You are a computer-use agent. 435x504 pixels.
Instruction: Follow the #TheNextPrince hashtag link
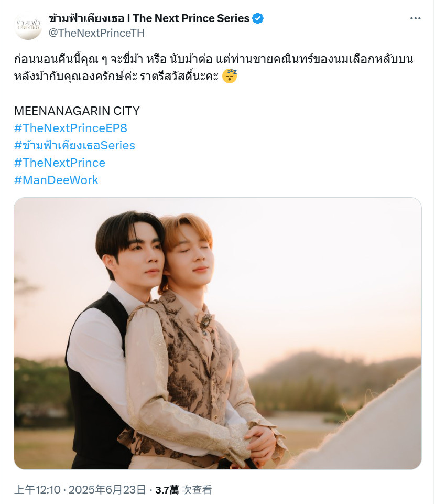[60, 163]
